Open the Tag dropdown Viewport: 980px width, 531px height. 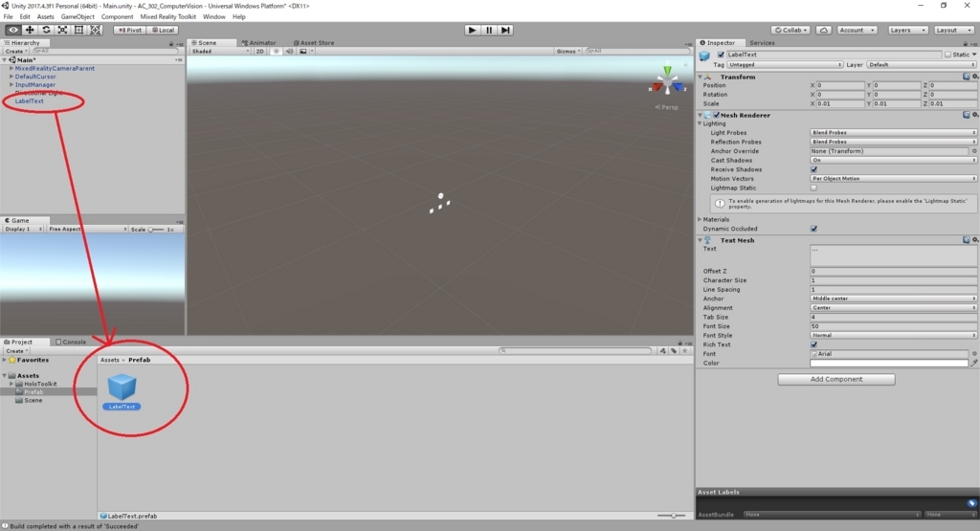(785, 64)
